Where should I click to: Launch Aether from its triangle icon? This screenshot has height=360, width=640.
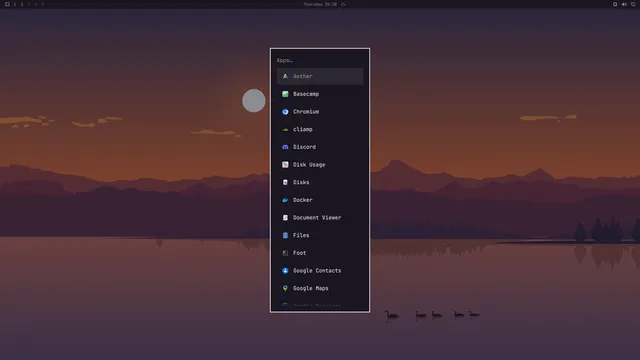click(285, 76)
